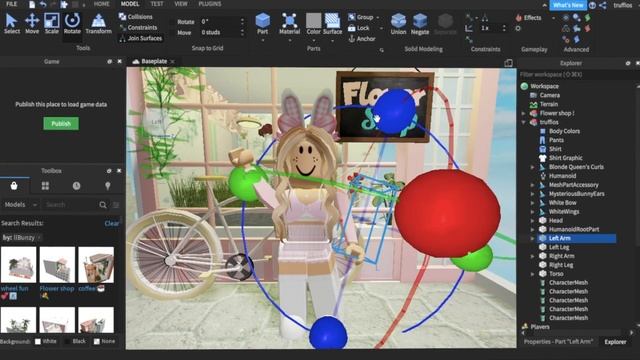Choose the Transform tool
This screenshot has height=360, width=640.
98,24
